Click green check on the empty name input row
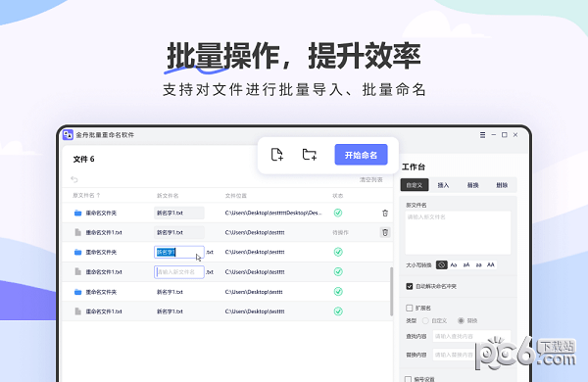 click(338, 271)
